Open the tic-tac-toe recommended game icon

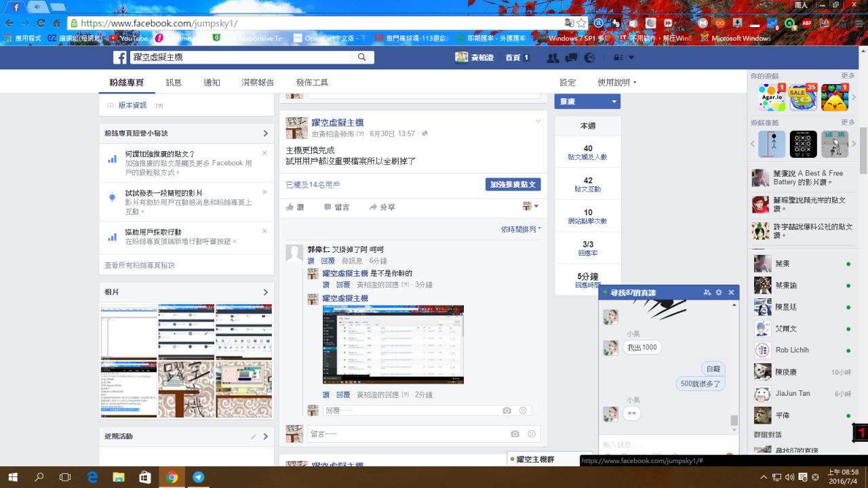(804, 144)
